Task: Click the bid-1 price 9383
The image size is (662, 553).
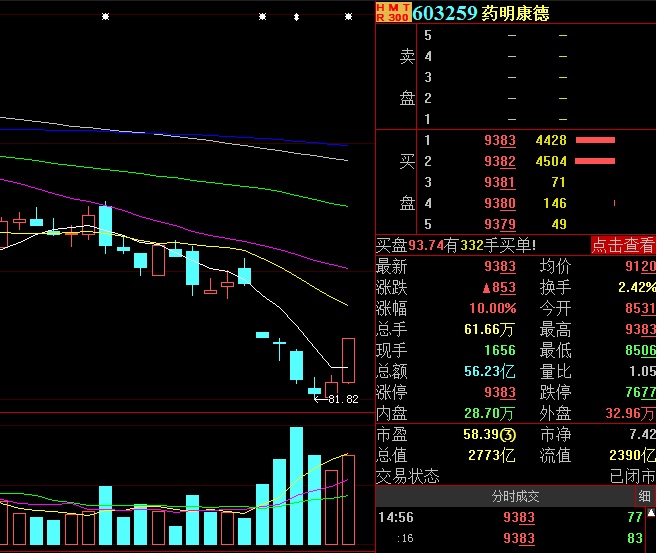Action: pyautogui.click(x=499, y=140)
